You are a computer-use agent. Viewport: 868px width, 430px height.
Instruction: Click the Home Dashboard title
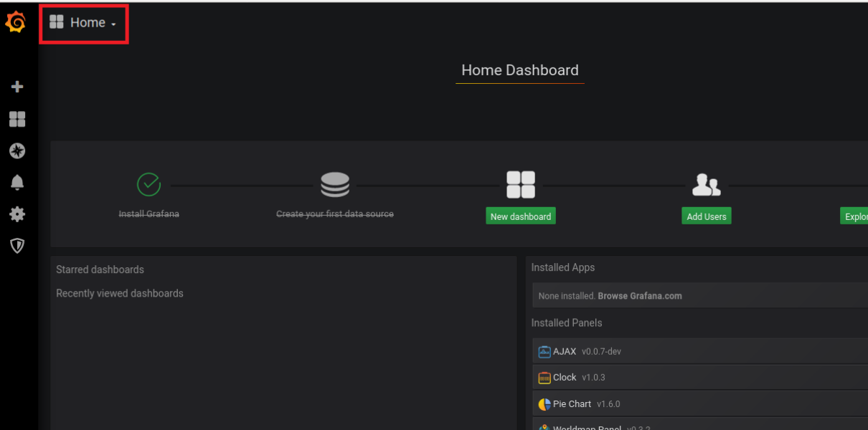click(x=520, y=70)
